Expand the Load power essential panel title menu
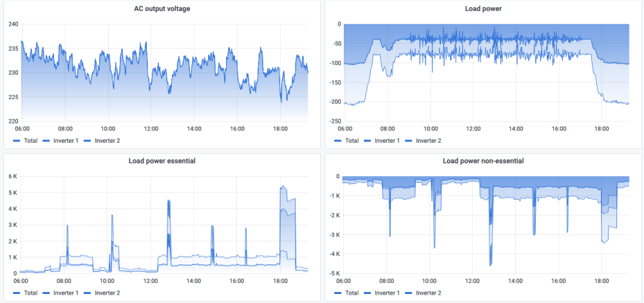This screenshot has width=644, height=303. (162, 161)
